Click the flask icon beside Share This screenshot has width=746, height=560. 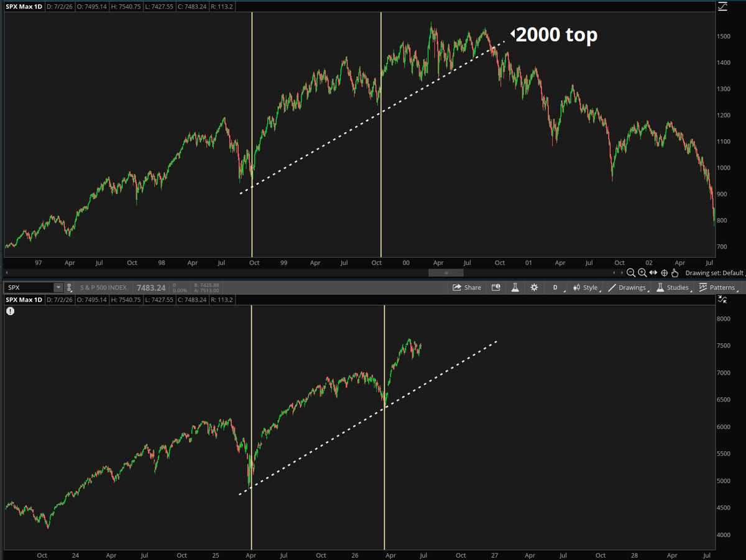click(x=515, y=288)
